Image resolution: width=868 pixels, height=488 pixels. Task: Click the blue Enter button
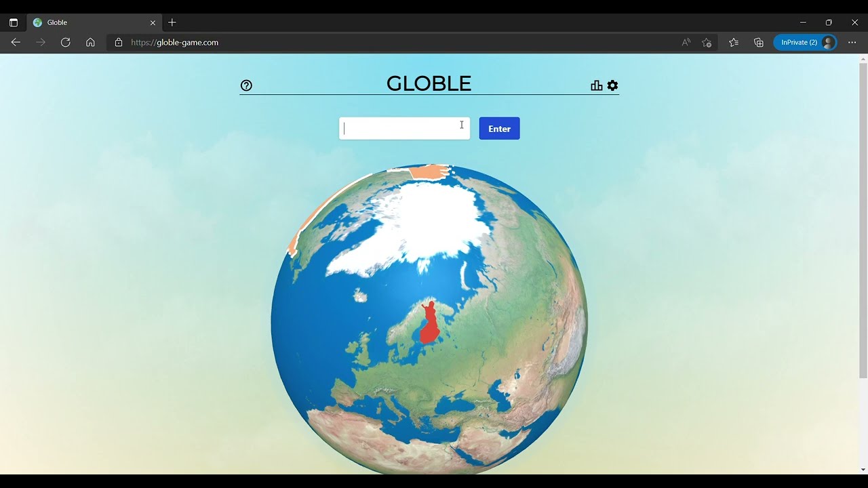point(500,129)
